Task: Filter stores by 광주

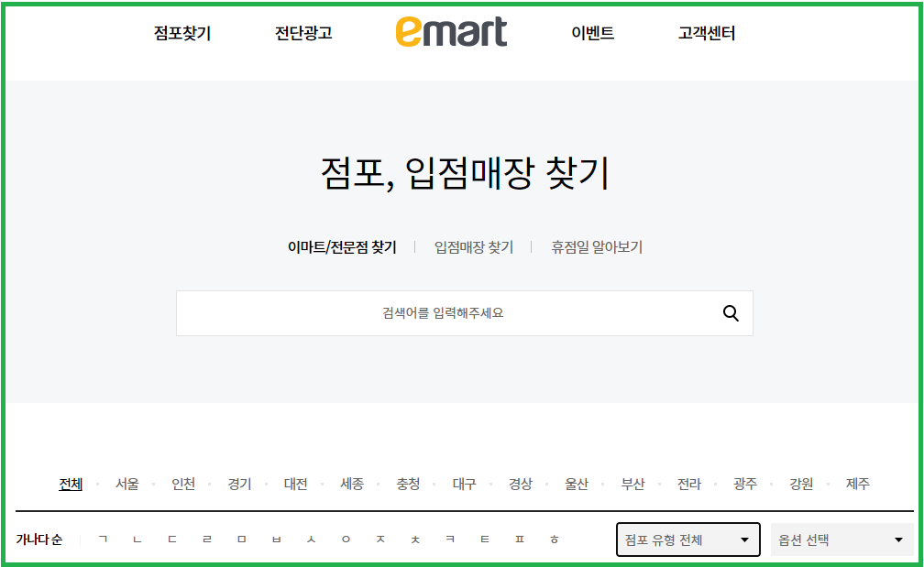Action: [x=745, y=484]
